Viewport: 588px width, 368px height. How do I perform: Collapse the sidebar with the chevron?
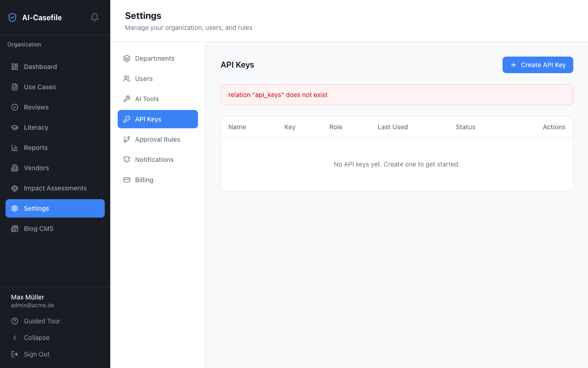pyautogui.click(x=14, y=338)
